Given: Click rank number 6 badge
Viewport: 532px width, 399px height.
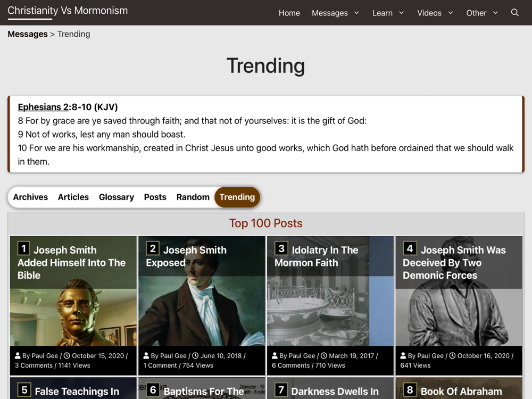Looking at the screenshot, I should (153, 390).
